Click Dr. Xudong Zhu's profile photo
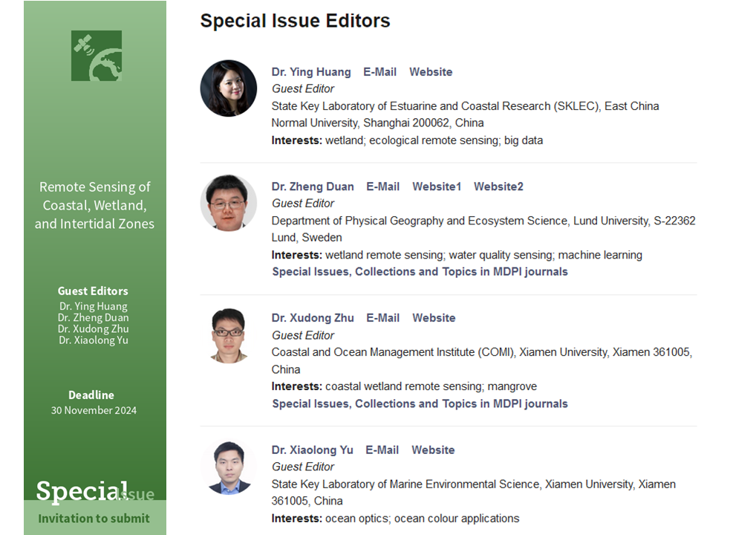 pos(229,335)
